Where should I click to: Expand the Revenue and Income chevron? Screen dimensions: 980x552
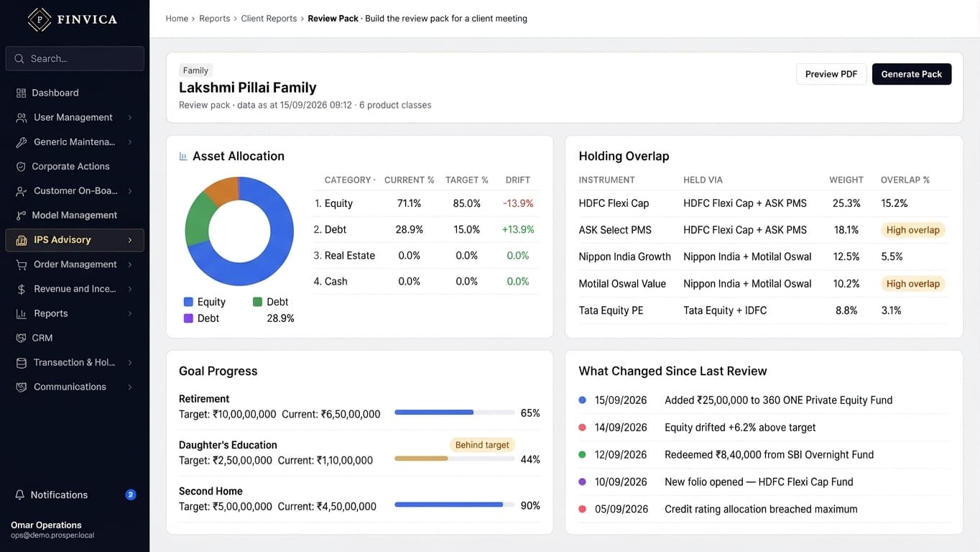pyautogui.click(x=130, y=288)
